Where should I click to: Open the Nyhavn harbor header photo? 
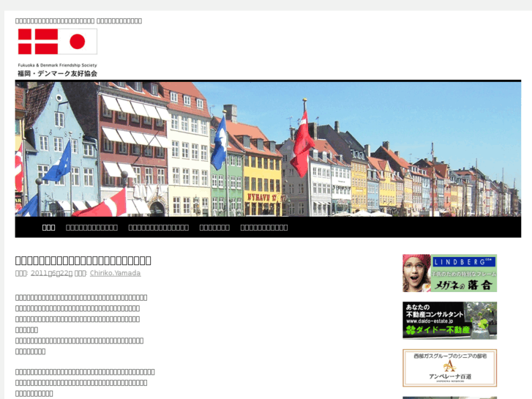coord(268,149)
